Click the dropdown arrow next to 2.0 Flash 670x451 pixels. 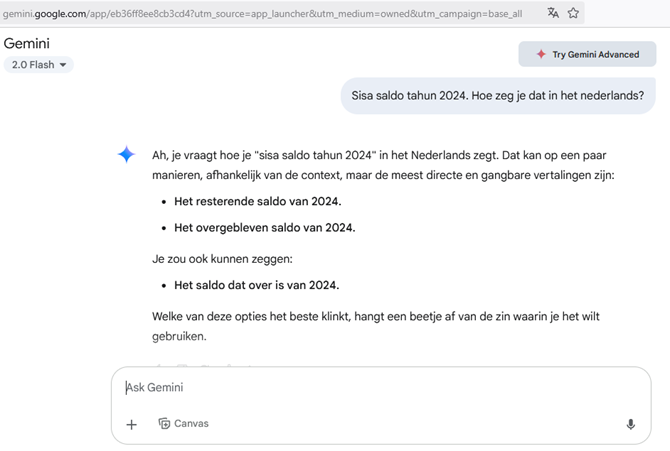(x=64, y=65)
